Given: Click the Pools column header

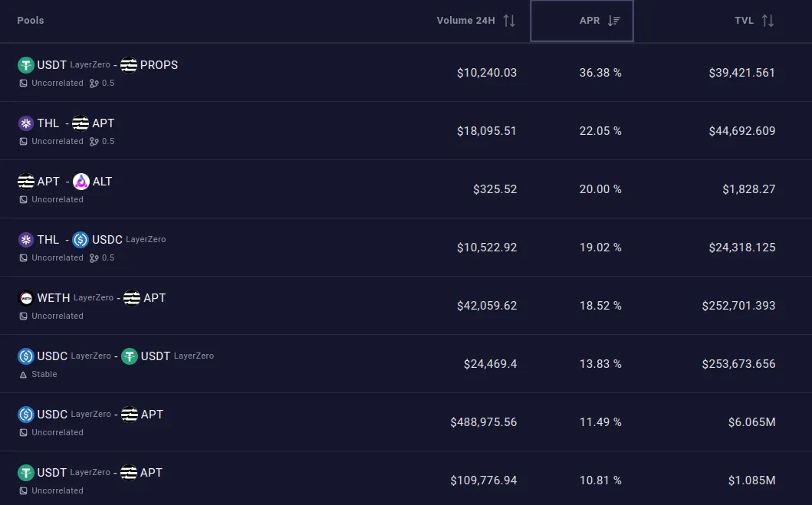Looking at the screenshot, I should [x=30, y=21].
